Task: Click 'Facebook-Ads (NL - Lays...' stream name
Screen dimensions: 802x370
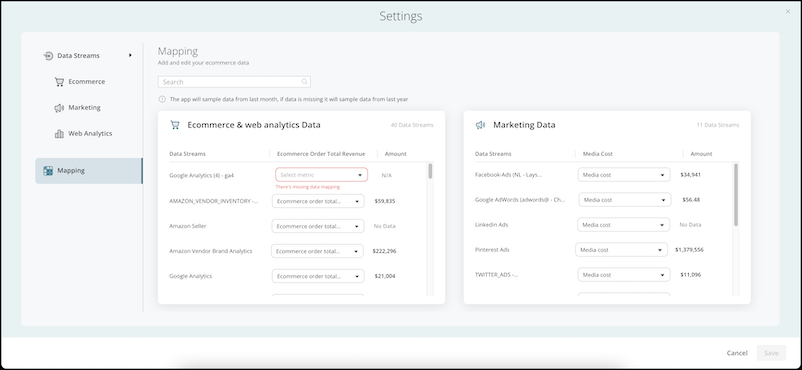Action: tap(508, 175)
